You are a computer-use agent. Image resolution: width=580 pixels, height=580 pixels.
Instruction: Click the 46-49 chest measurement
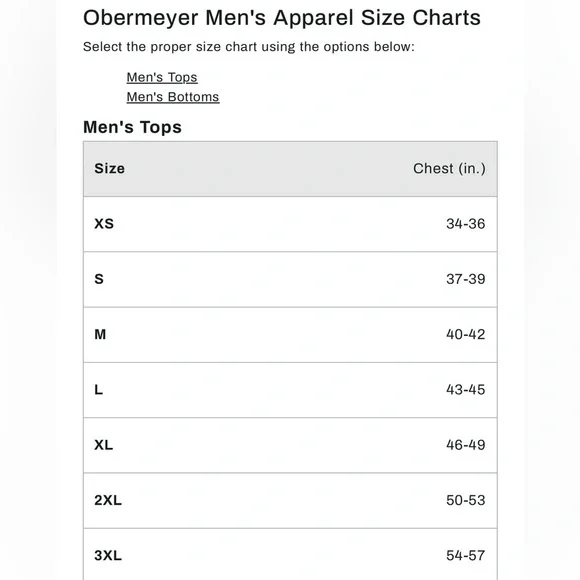tap(465, 445)
